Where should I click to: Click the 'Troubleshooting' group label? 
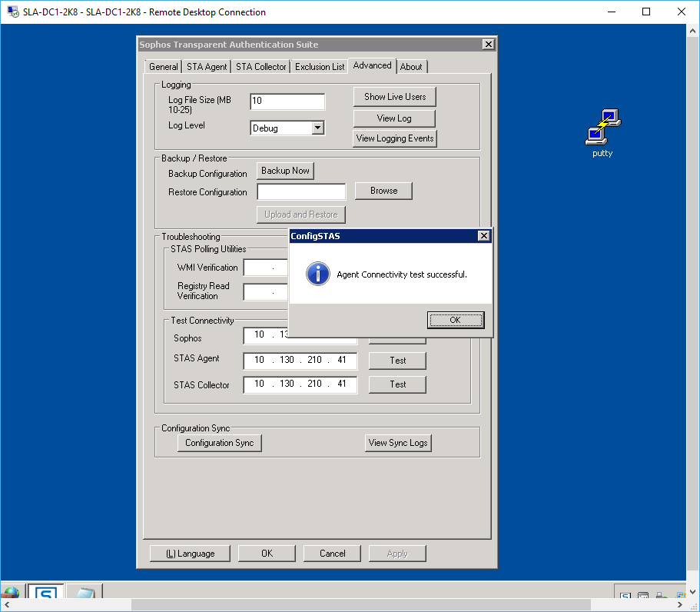click(x=191, y=237)
